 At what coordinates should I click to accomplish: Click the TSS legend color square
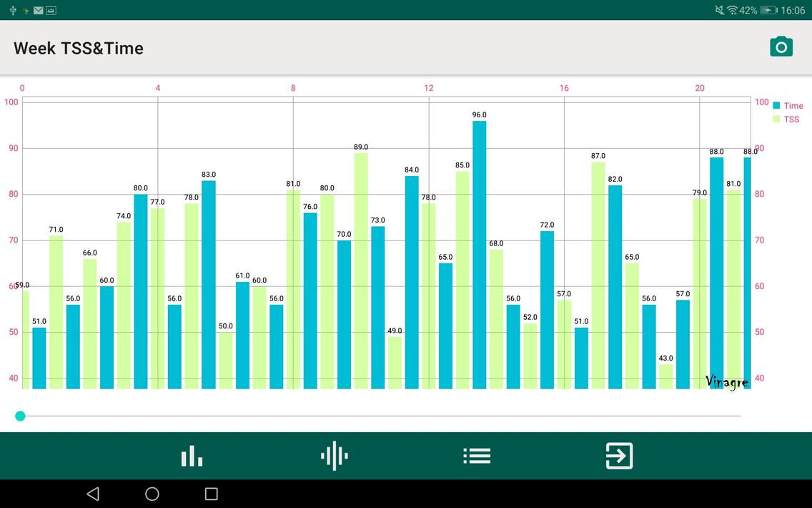(x=776, y=119)
